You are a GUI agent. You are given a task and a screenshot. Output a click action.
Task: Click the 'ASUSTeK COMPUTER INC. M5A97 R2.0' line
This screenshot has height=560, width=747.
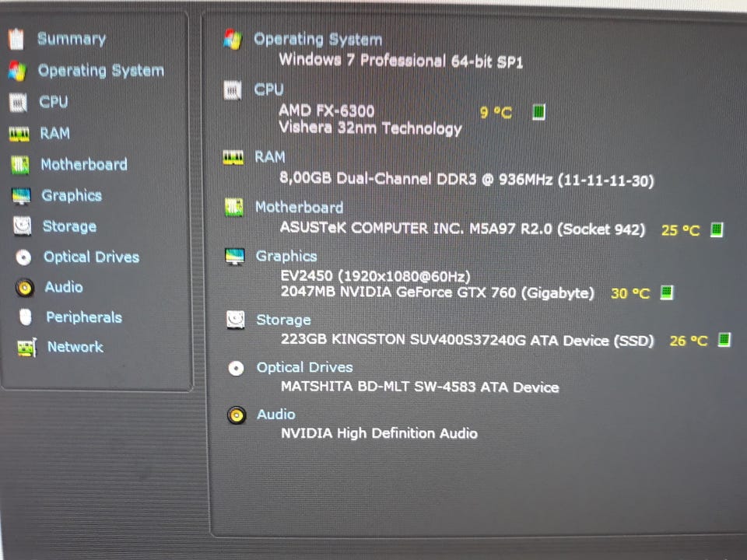click(462, 229)
